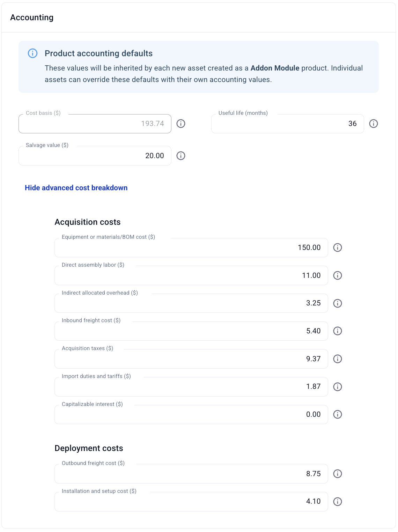Click the info icon next to Inbound freight cost

337,331
